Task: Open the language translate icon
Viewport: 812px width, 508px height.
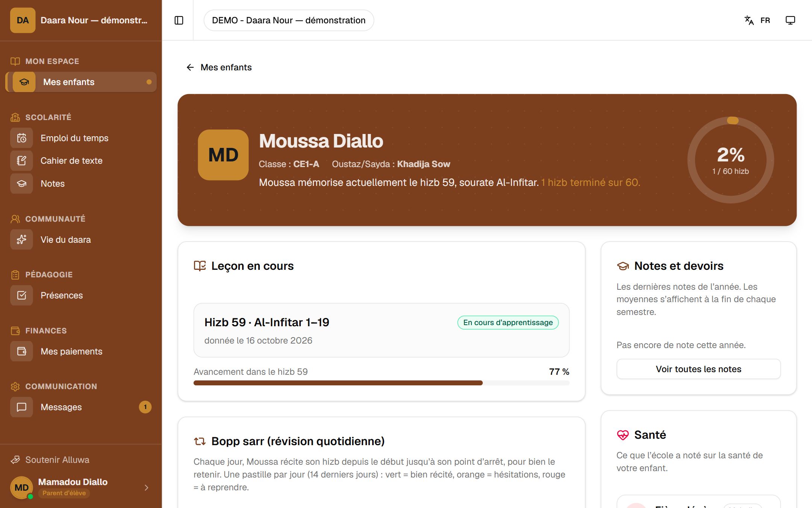Action: (x=749, y=20)
